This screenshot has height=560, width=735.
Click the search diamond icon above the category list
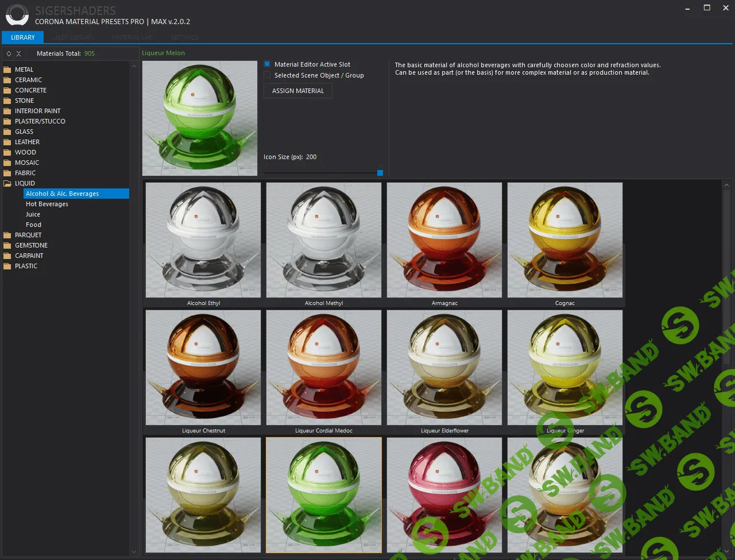click(7, 53)
